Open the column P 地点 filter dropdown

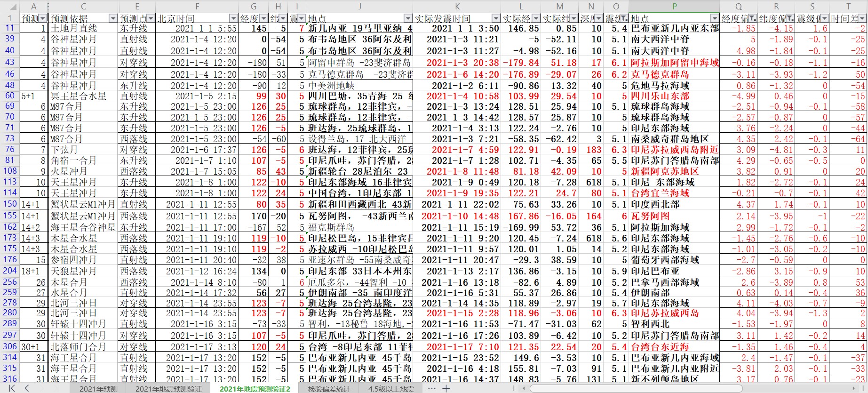tap(715, 18)
